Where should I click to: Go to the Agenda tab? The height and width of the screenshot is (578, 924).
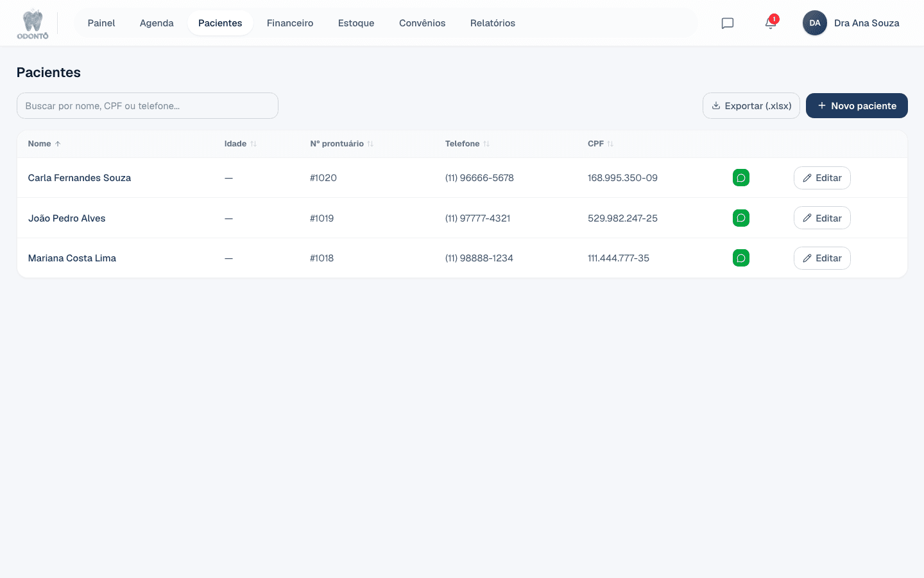click(x=157, y=23)
